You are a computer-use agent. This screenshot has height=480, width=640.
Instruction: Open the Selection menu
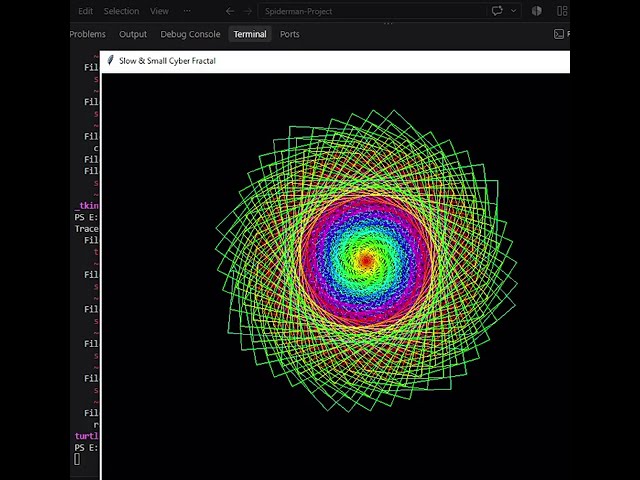pyautogui.click(x=121, y=11)
